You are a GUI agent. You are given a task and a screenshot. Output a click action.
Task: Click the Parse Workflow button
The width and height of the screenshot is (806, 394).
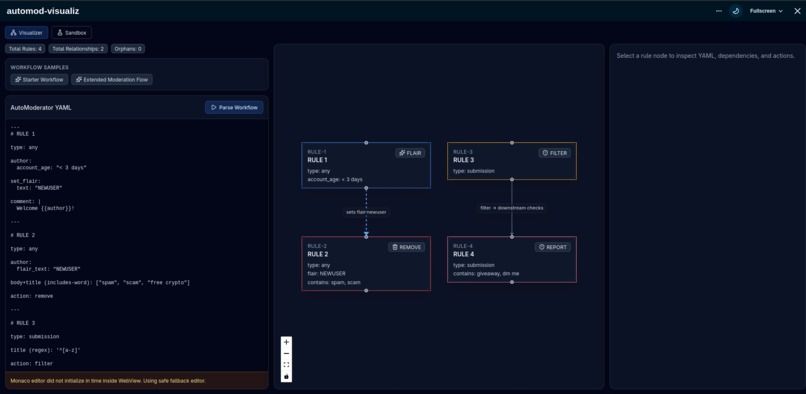[x=234, y=108]
